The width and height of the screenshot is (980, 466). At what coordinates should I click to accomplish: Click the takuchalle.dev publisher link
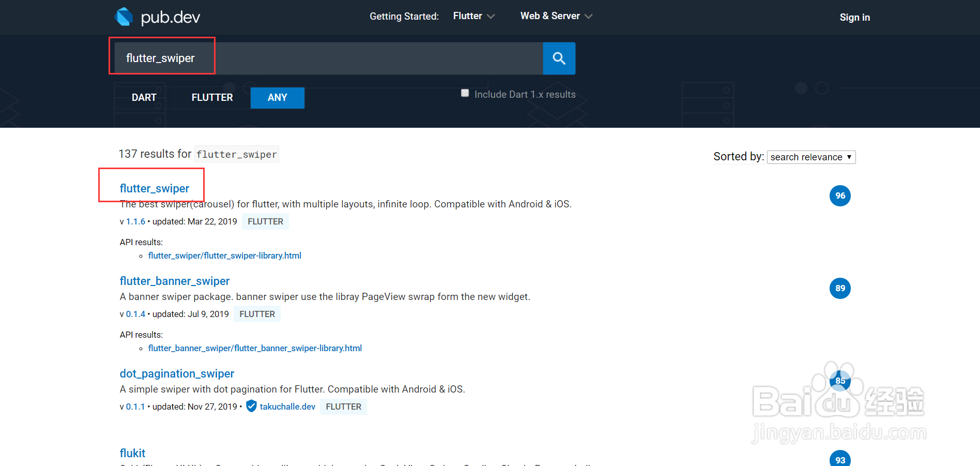tap(287, 407)
